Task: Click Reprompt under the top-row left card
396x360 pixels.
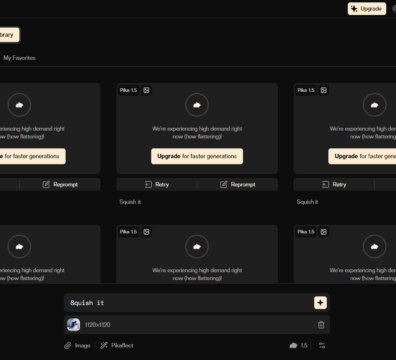Action: point(60,184)
